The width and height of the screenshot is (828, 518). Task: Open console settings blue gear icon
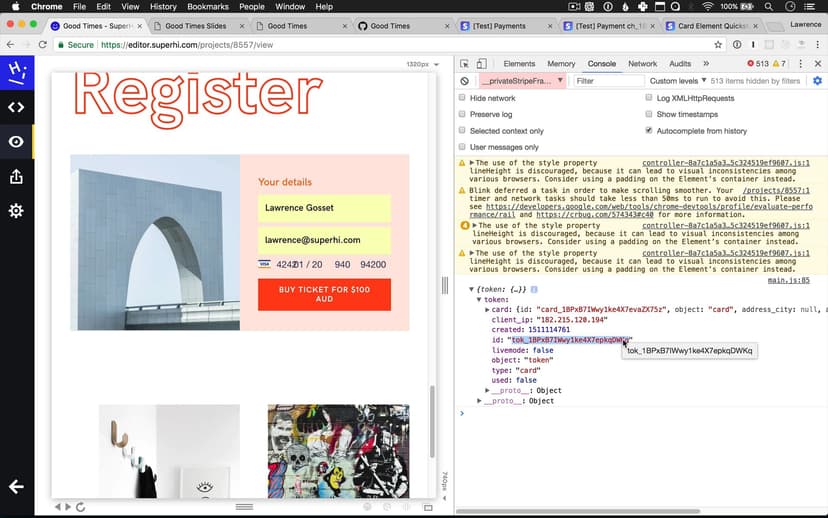pos(817,81)
